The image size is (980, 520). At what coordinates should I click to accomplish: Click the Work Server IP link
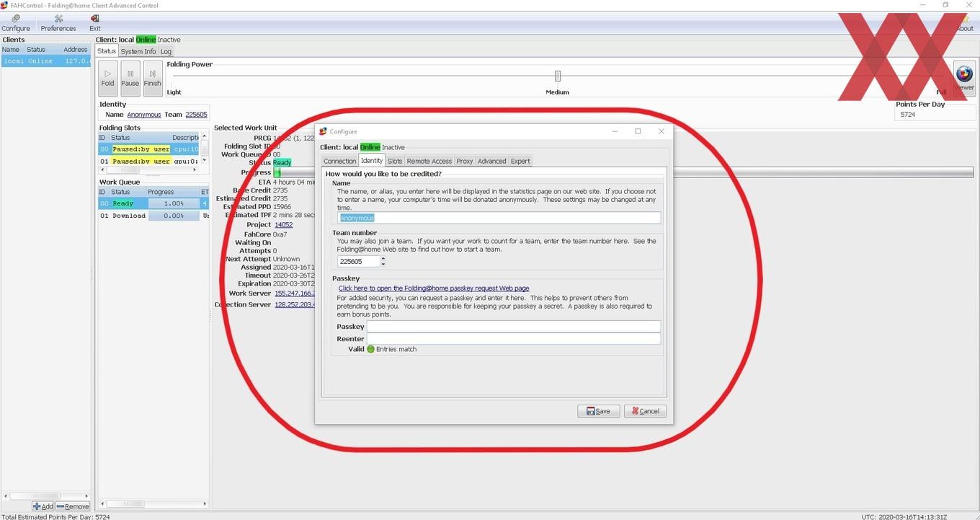tap(295, 294)
